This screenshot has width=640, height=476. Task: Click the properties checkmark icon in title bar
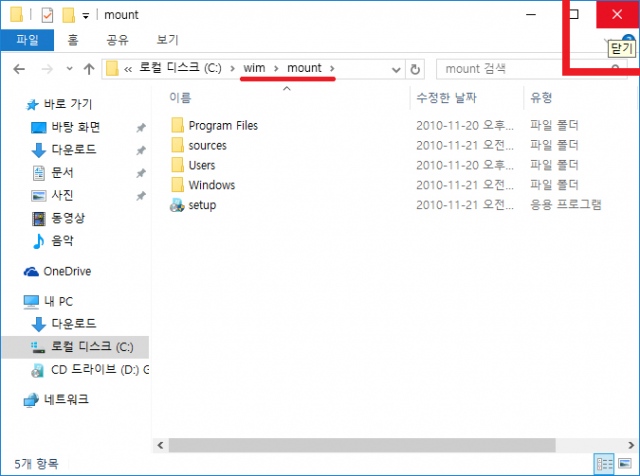tap(47, 15)
